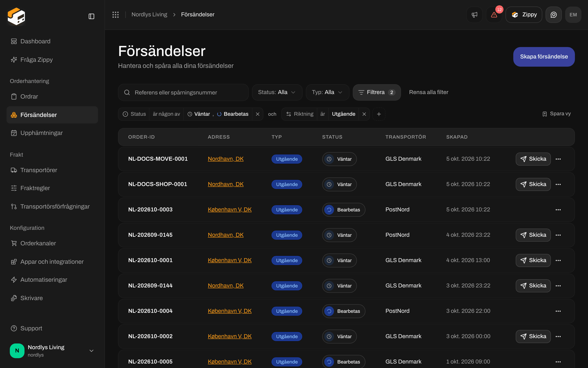Open more options for NL-202610-0005
Screen dimensions: 588x368
(558, 362)
